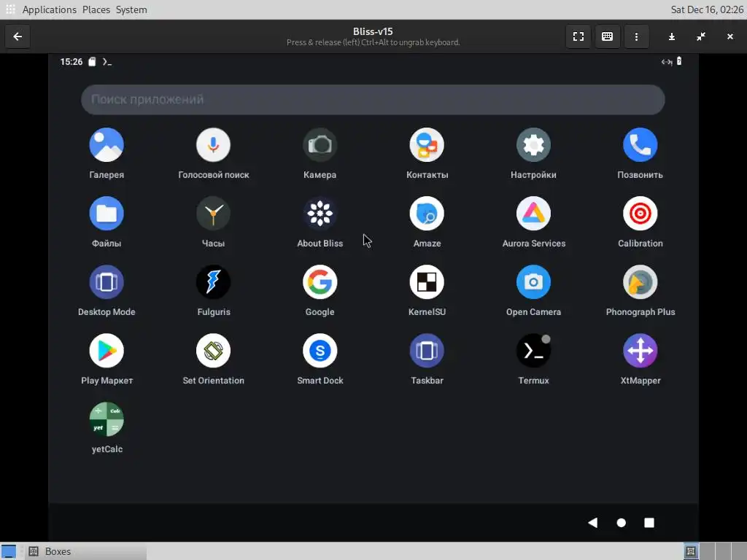This screenshot has height=560, width=747.
Task: Launch Smart Dock app
Action: coord(320,351)
